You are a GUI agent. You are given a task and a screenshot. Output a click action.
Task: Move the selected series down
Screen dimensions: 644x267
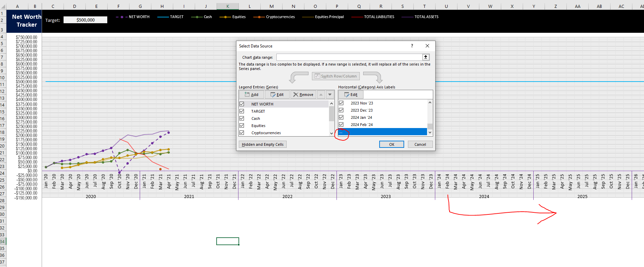pyautogui.click(x=330, y=95)
